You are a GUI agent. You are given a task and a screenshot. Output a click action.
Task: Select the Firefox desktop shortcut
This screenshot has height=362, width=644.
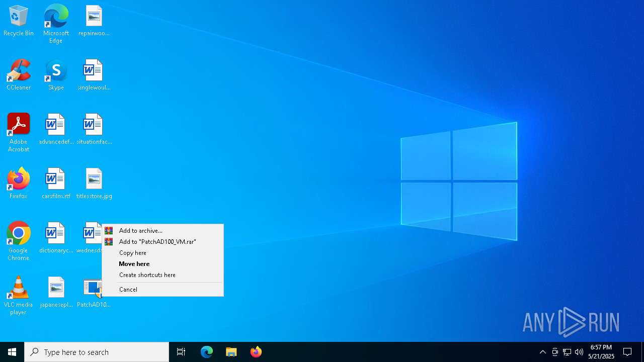coord(19,184)
